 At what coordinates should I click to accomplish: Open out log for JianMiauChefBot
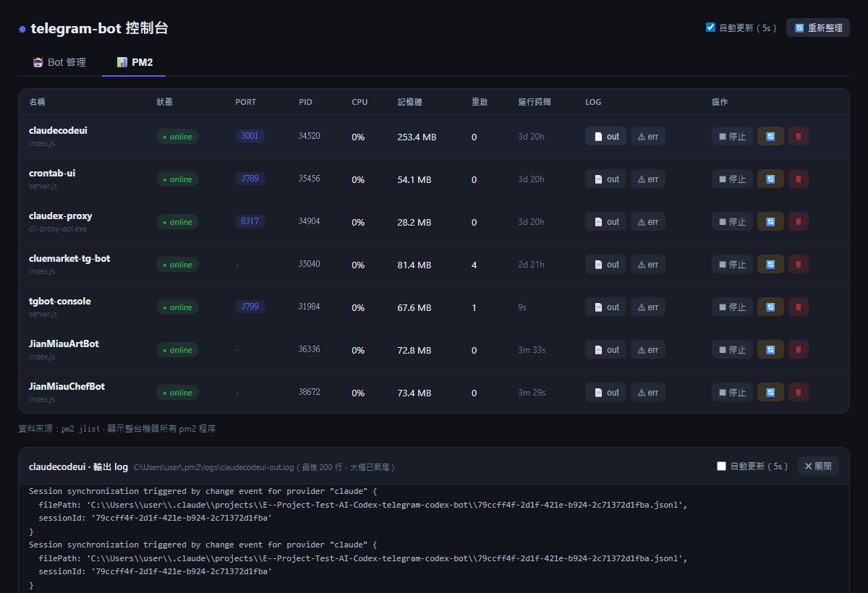click(x=605, y=392)
